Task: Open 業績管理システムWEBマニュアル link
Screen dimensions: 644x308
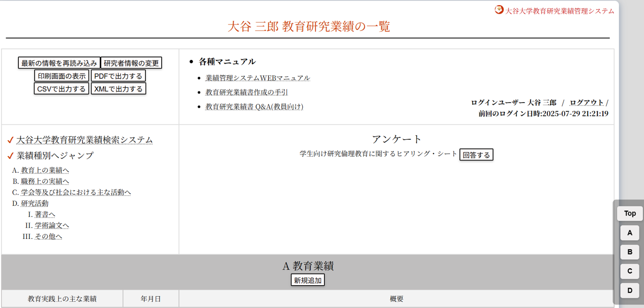Action: pyautogui.click(x=257, y=78)
